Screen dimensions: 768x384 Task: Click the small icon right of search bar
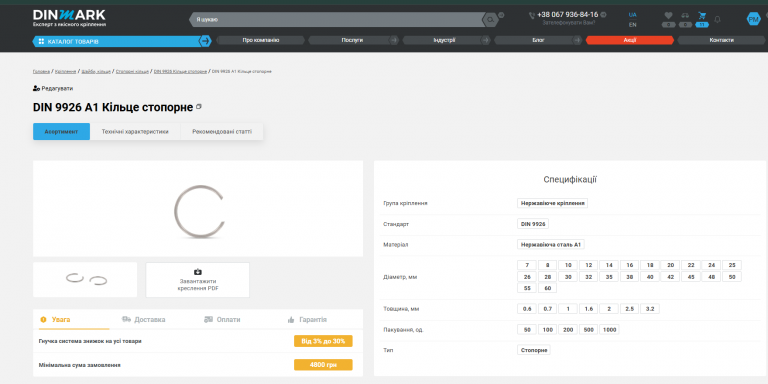click(x=501, y=15)
